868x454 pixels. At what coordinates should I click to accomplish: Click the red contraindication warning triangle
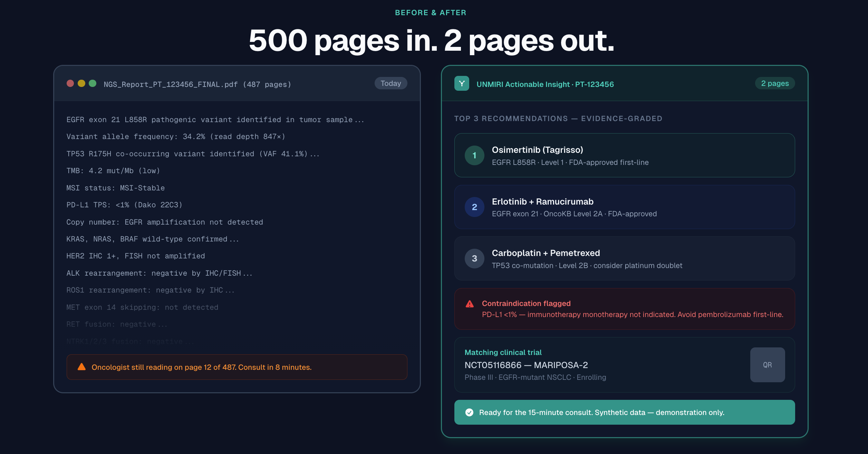(x=470, y=304)
